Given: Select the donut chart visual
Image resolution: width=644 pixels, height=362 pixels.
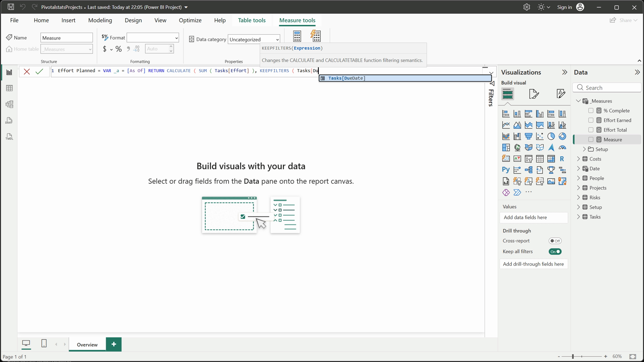Looking at the screenshot, I should click(562, 136).
